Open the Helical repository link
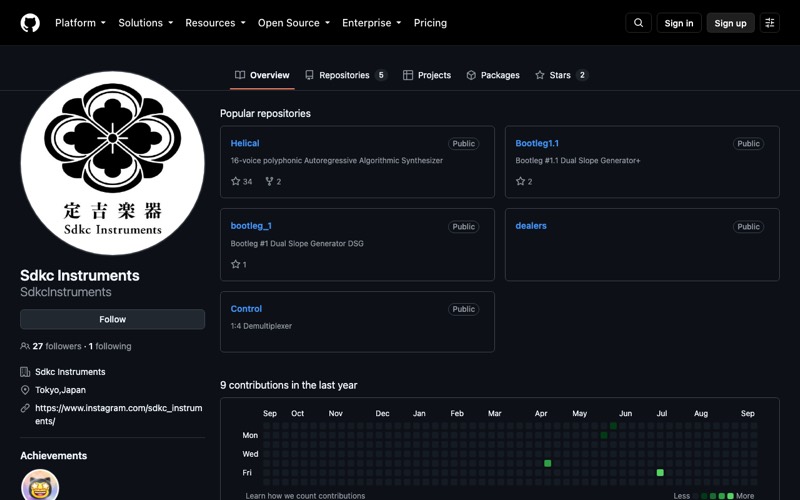Image resolution: width=800 pixels, height=500 pixels. [x=245, y=143]
